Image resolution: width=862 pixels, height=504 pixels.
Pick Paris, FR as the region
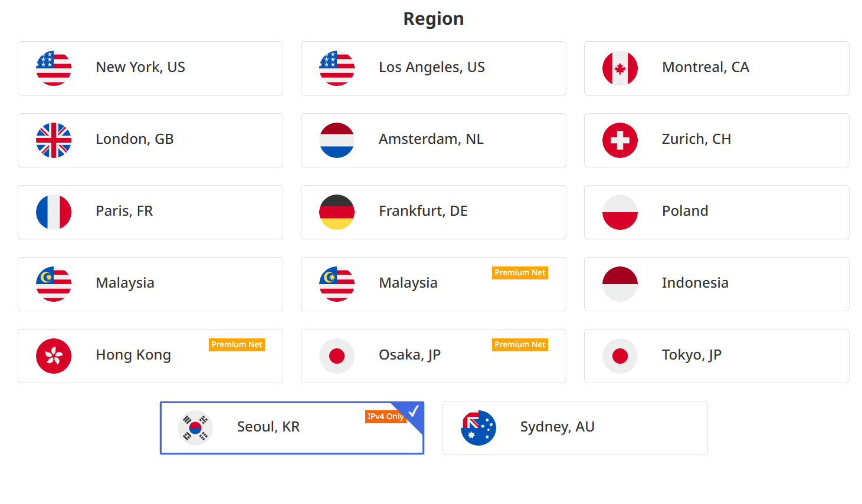point(150,212)
